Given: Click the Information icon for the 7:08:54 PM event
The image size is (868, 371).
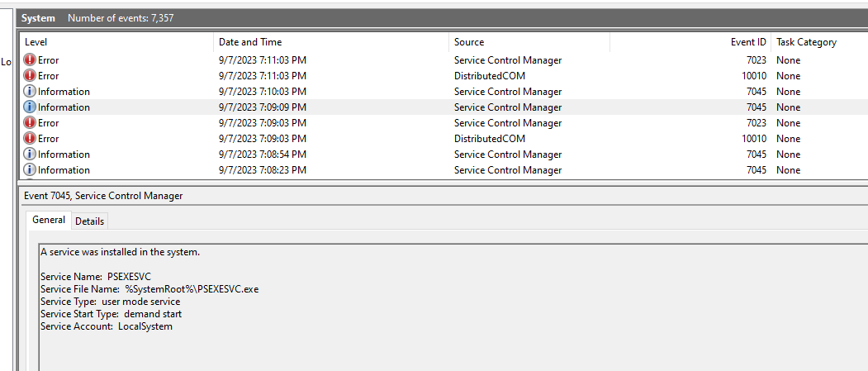Looking at the screenshot, I should pos(30,155).
